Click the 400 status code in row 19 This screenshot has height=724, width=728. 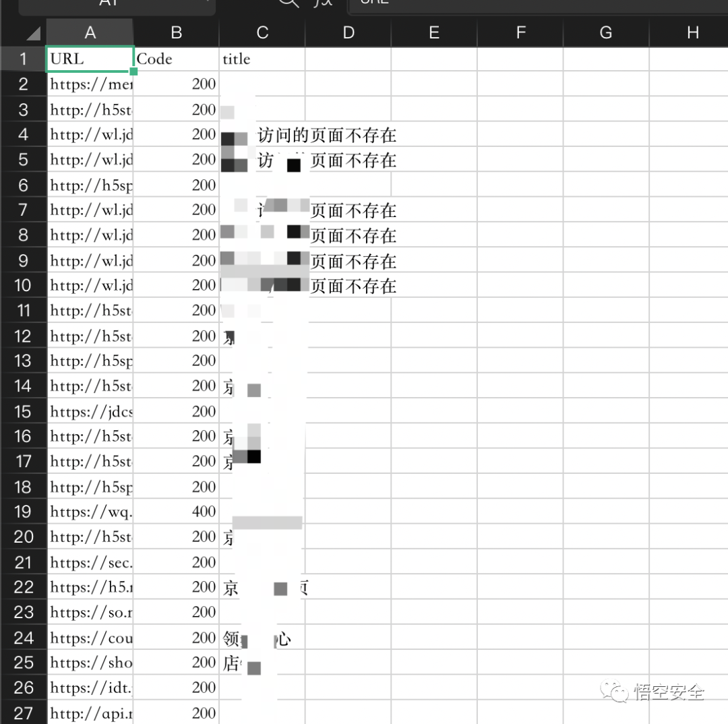tap(176, 512)
